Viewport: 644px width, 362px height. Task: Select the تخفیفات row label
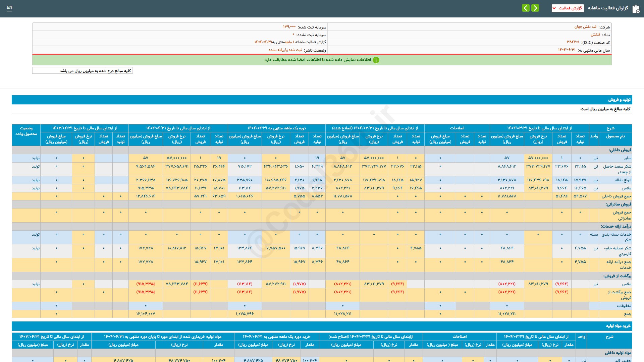coord(624,306)
